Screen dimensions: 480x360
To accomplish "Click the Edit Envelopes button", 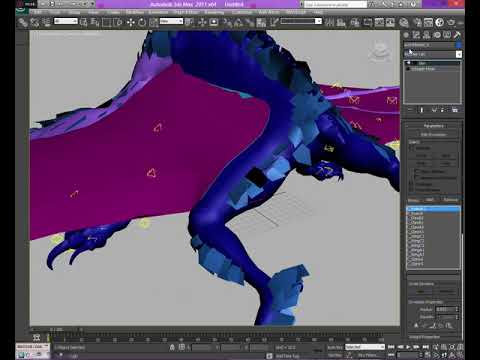I will click(x=433, y=135).
